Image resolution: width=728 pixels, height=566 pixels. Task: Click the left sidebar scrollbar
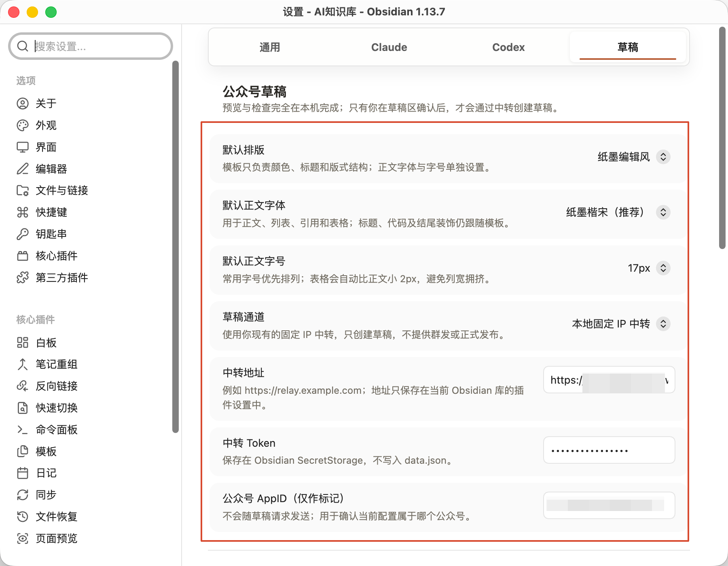176,247
